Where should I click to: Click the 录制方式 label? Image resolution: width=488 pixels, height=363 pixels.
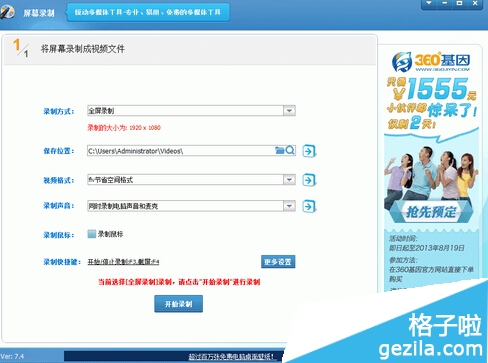coord(59,111)
